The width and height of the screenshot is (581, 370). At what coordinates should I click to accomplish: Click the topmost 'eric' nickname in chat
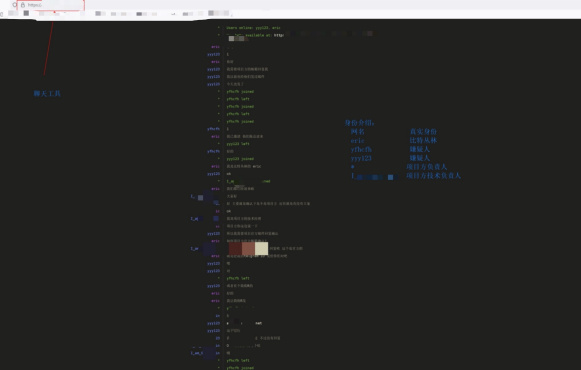click(215, 47)
